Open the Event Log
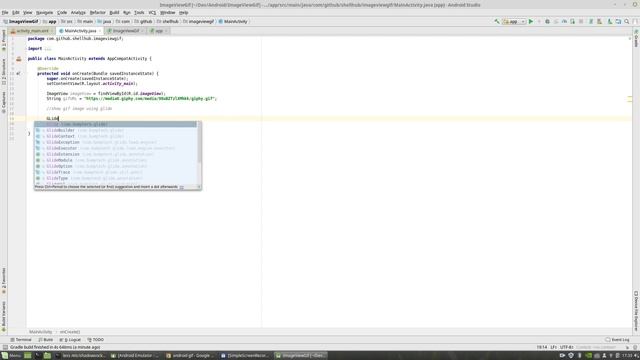The width and height of the screenshot is (640, 360). tap(617, 340)
